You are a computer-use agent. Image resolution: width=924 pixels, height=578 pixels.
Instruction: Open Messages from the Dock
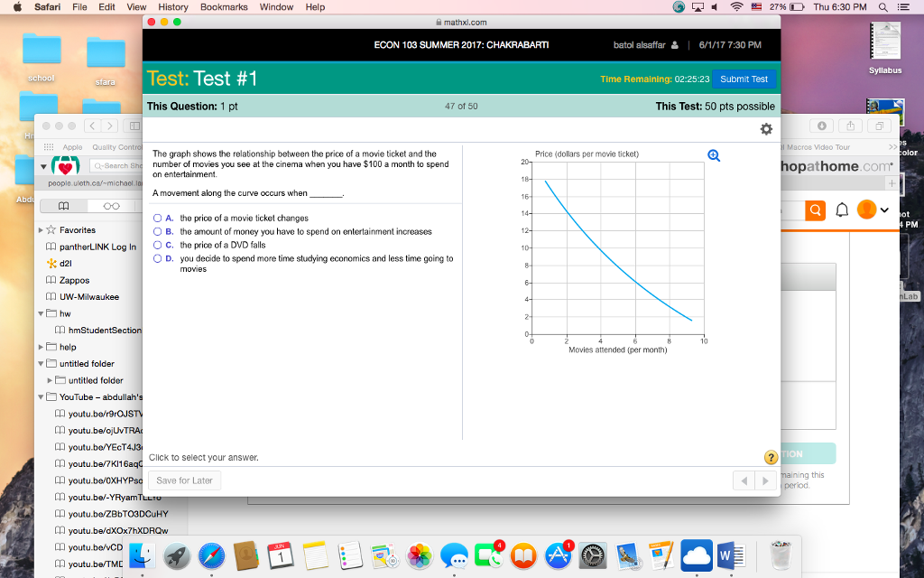[x=454, y=555]
